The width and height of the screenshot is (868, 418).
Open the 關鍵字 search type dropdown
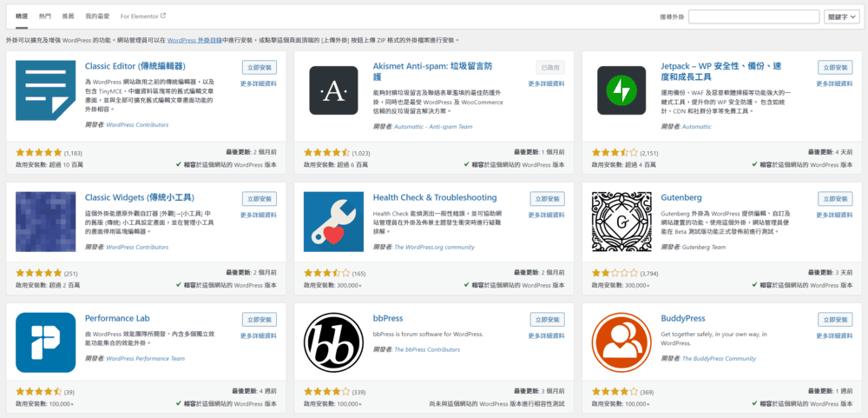tap(841, 17)
